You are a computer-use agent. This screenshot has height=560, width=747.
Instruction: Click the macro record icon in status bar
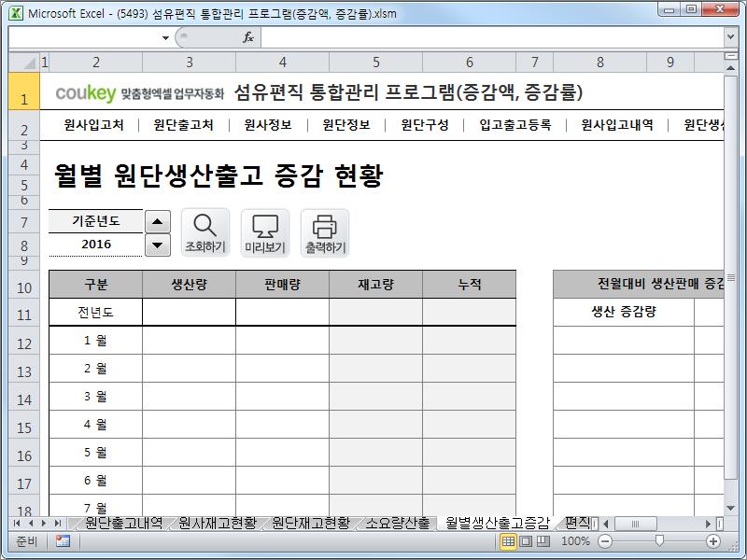click(63, 541)
